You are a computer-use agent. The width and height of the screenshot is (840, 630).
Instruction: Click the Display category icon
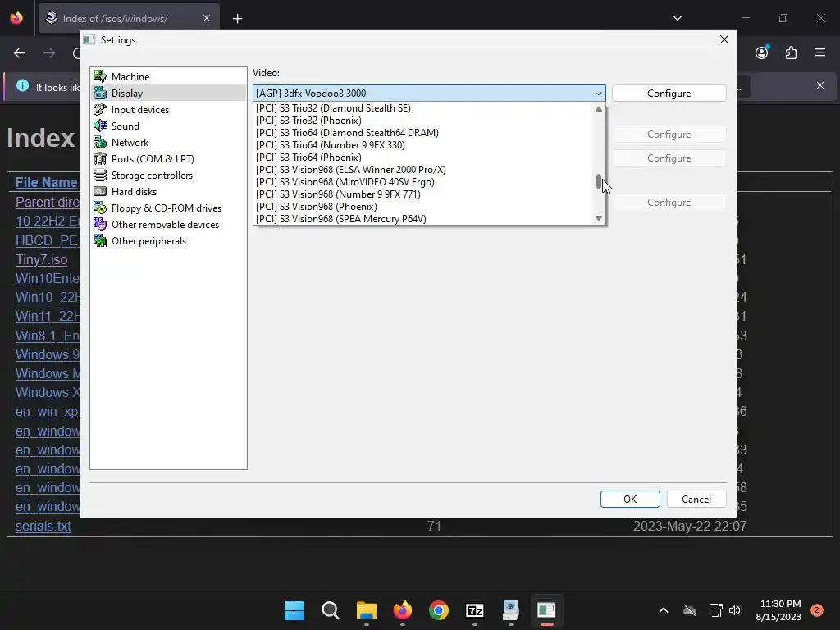click(100, 94)
